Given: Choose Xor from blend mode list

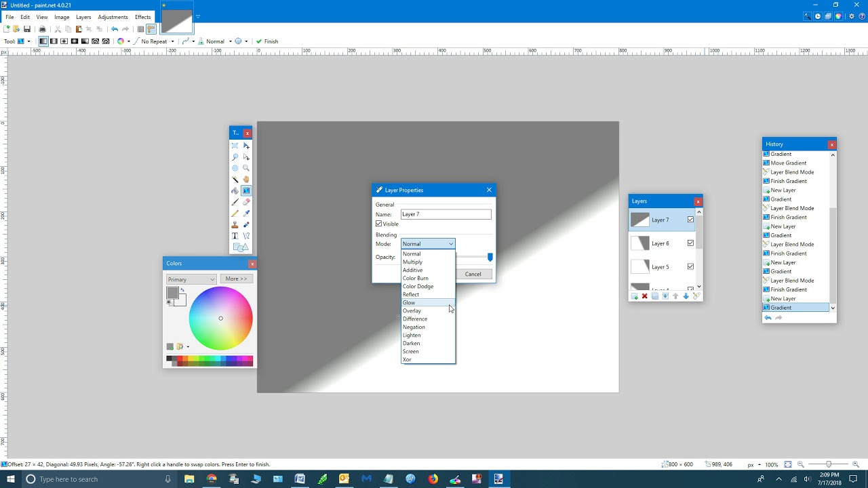Looking at the screenshot, I should click(x=428, y=359).
